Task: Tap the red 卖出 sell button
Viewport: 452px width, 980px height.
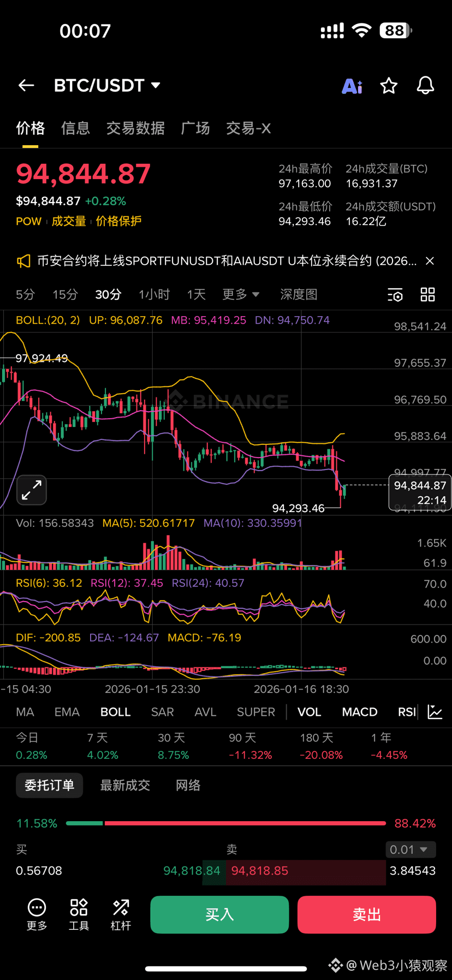Action: (x=367, y=914)
